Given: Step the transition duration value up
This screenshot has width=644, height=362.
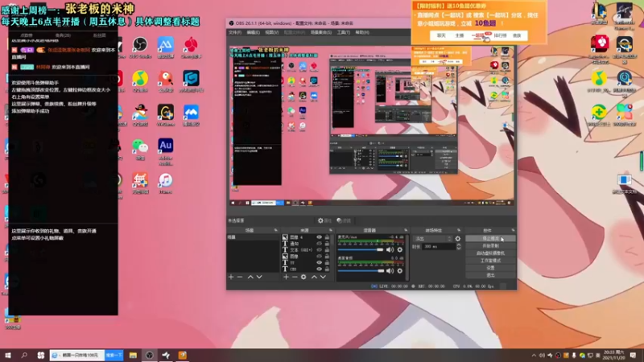Looking at the screenshot, I should coord(458,245).
